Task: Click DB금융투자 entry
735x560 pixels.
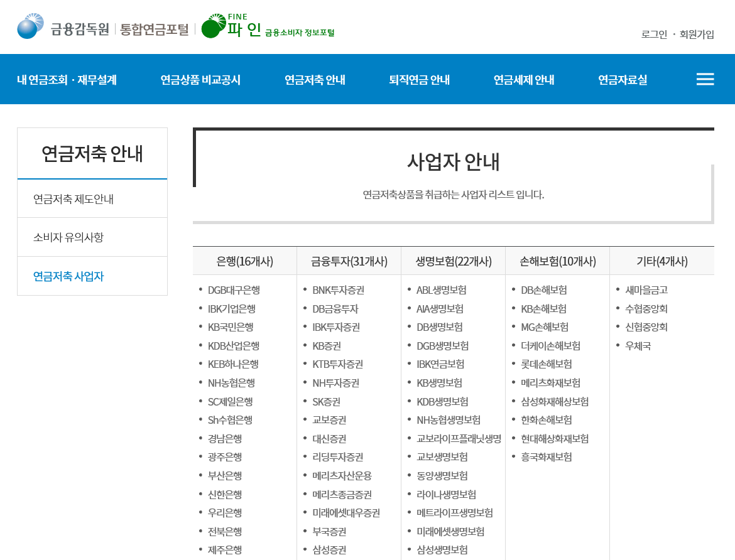Action: pos(335,309)
